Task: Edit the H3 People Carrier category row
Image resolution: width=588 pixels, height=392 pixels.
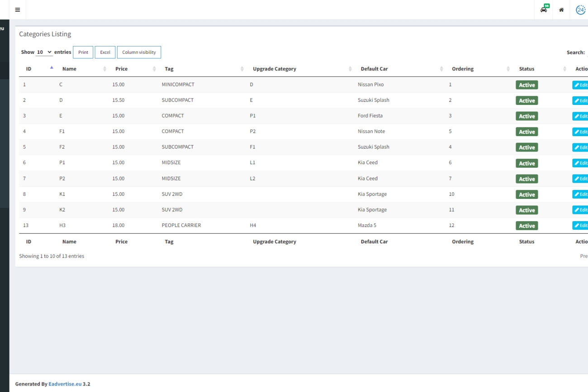Action: [580, 226]
